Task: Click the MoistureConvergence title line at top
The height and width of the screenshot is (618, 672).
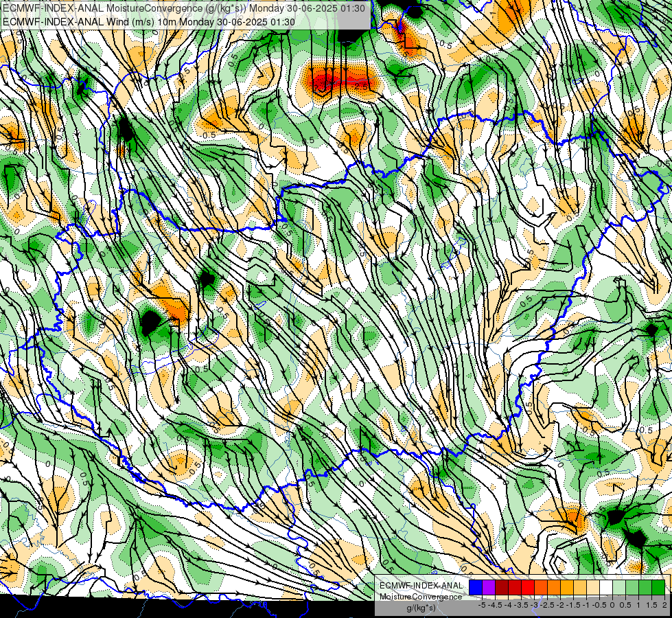Action: pos(184,8)
